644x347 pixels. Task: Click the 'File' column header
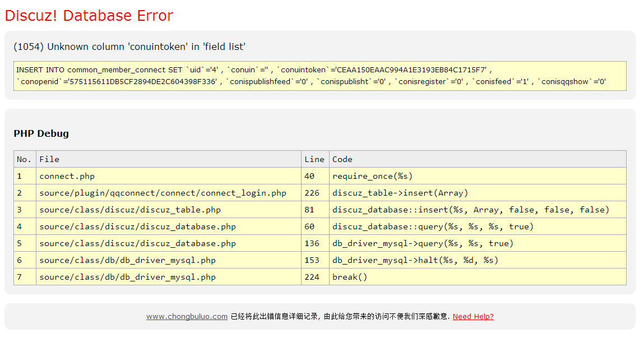pos(168,159)
